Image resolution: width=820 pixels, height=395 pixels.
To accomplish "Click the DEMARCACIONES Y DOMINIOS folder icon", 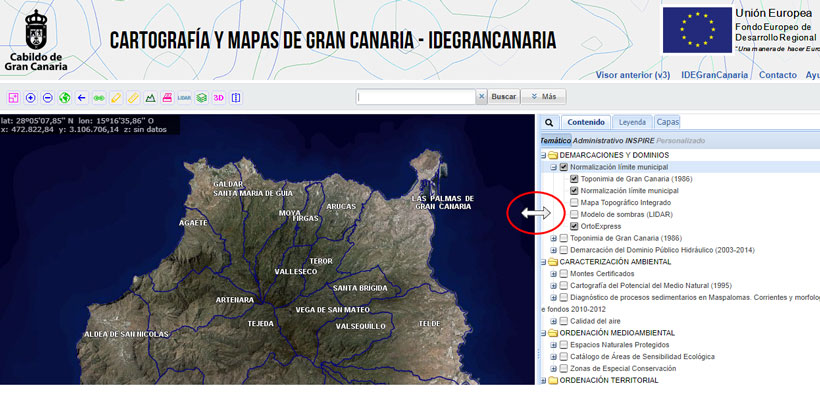I will (x=553, y=155).
